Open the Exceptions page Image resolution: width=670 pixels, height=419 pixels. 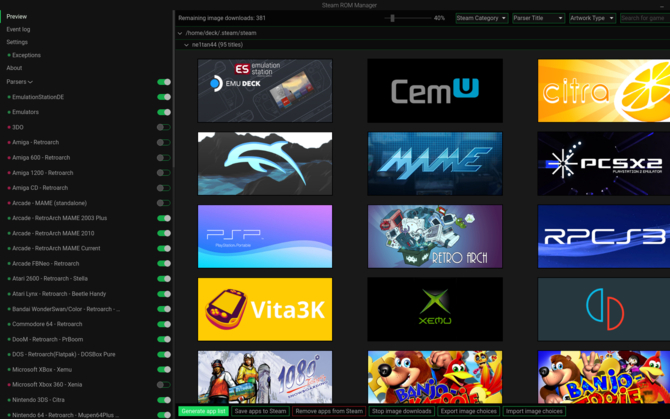point(26,55)
